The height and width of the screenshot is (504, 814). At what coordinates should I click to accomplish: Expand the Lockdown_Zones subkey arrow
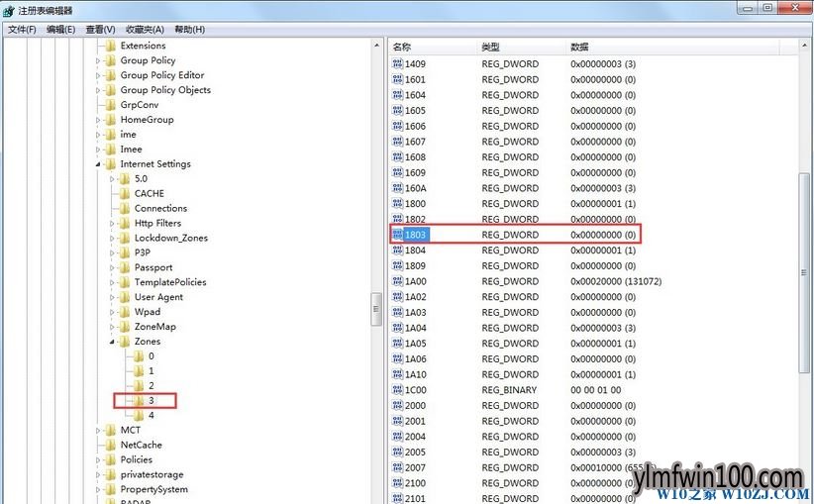point(112,239)
